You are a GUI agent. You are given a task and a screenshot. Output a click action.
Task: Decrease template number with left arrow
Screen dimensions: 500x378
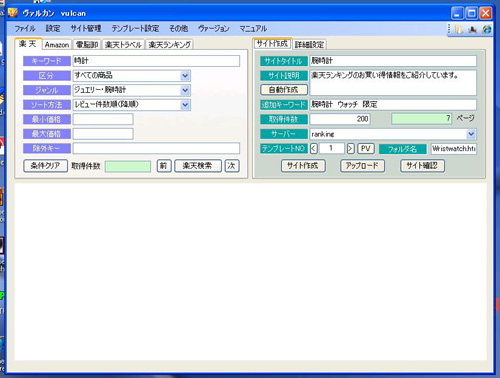[x=314, y=148]
